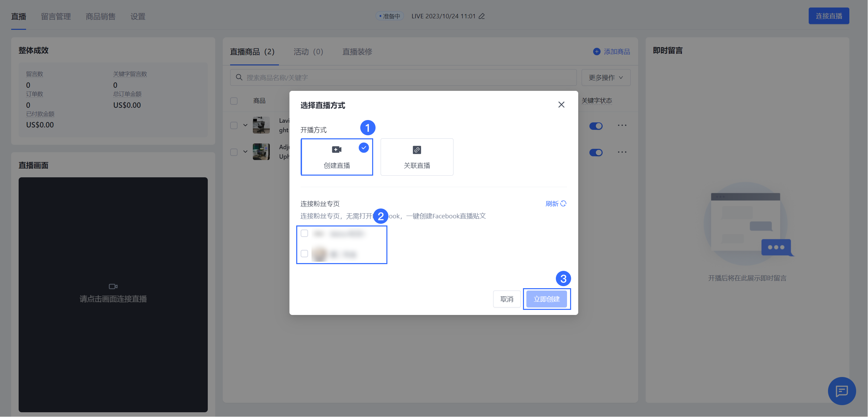Click the 准备中 status badge

pos(389,16)
